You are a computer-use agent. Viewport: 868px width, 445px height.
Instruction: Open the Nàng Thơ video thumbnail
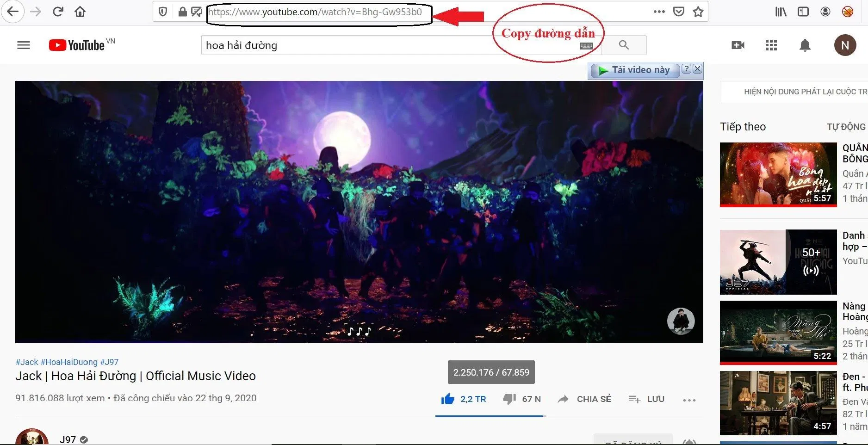[x=778, y=332]
